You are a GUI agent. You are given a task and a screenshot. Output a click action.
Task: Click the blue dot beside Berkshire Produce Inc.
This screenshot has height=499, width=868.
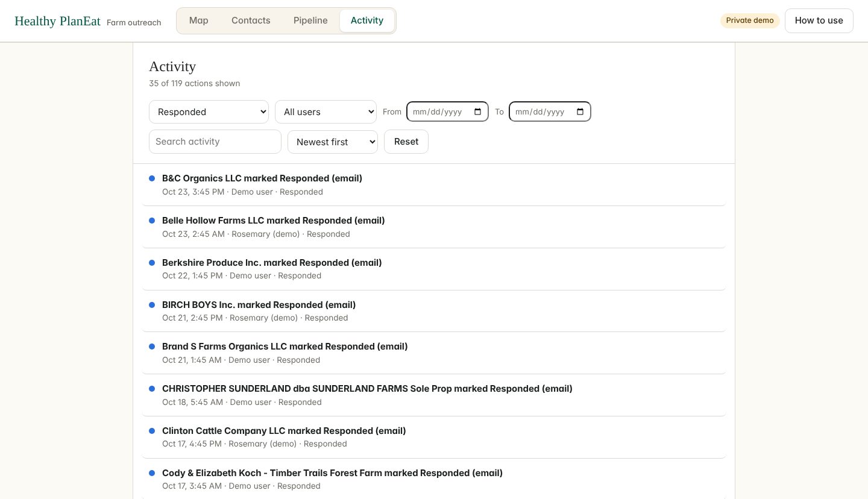click(x=152, y=263)
